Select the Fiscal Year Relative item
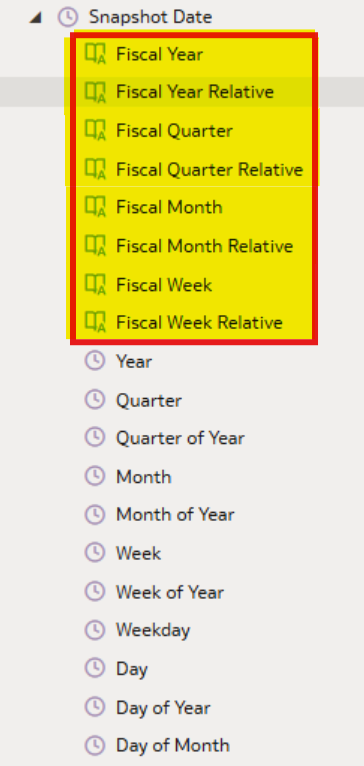Viewport: 364px width, 766px height. (194, 92)
